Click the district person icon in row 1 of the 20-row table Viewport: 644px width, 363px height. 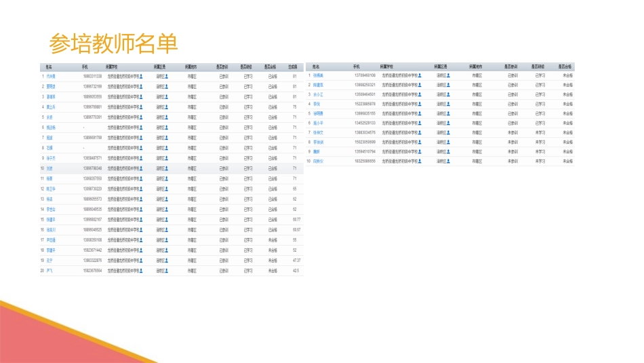[167, 77]
